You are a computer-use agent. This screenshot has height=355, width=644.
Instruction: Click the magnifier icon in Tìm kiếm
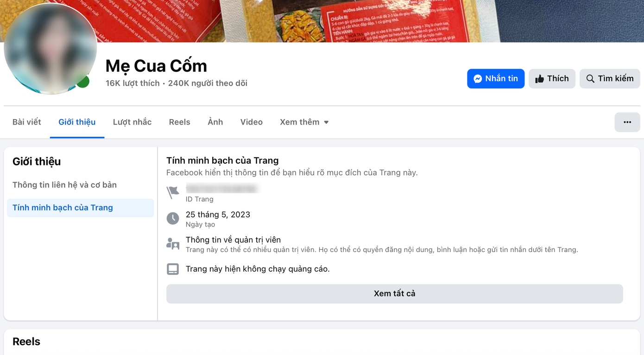[x=590, y=79]
